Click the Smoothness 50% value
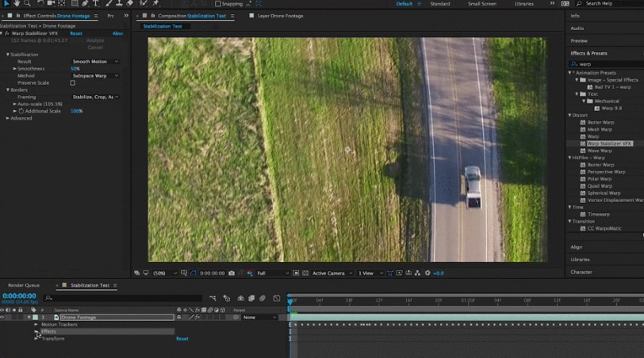 coord(75,69)
